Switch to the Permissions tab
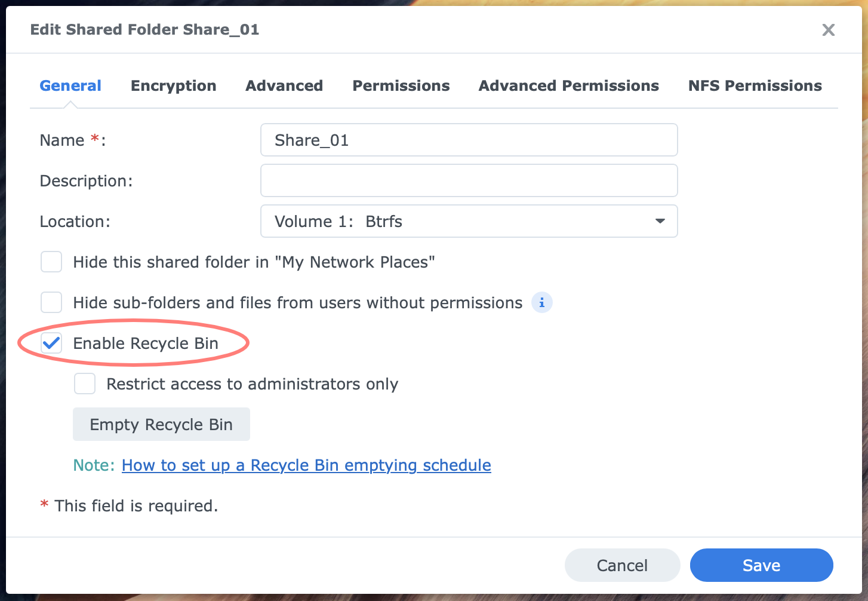 (401, 85)
